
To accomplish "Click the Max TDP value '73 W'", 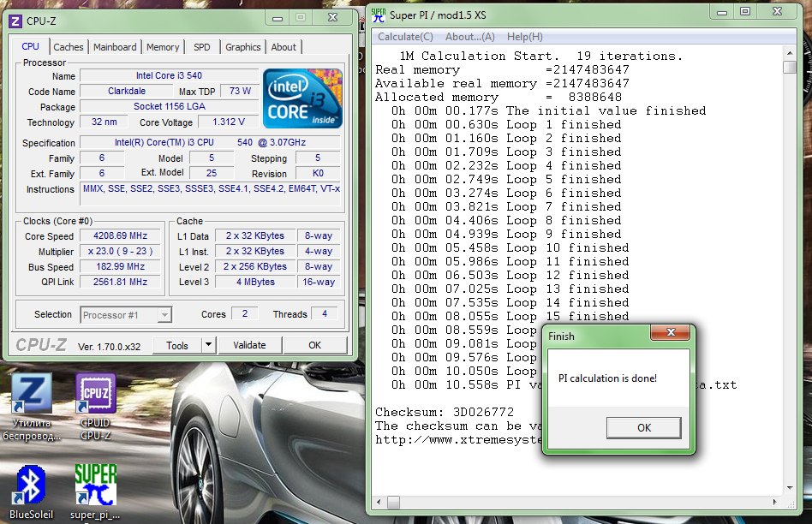I will point(241,91).
